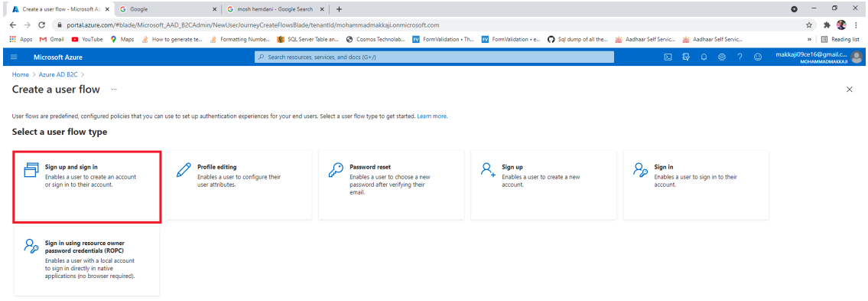868x301 pixels.
Task: Expand the hidden bookmarks chevron
Action: (x=810, y=39)
